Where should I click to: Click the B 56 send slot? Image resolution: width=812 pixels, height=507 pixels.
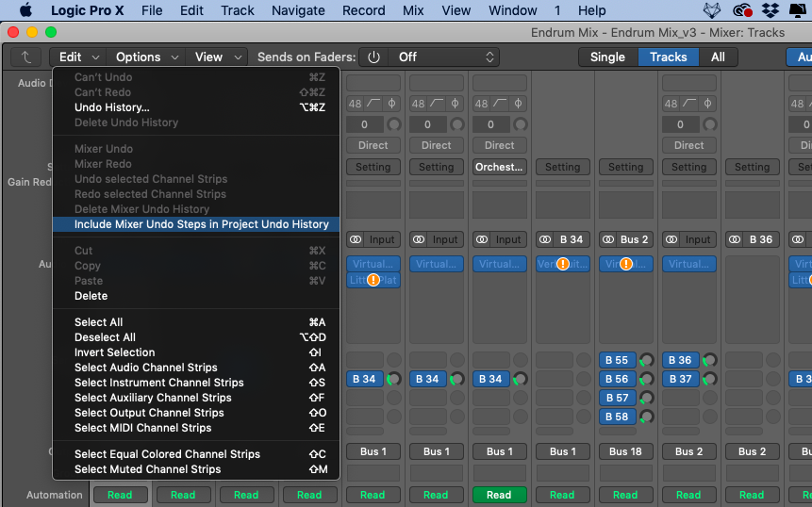pyautogui.click(x=618, y=379)
